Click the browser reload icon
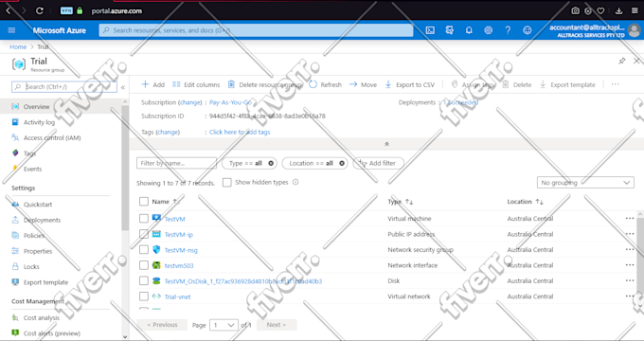The width and height of the screenshot is (644, 341). [40, 10]
